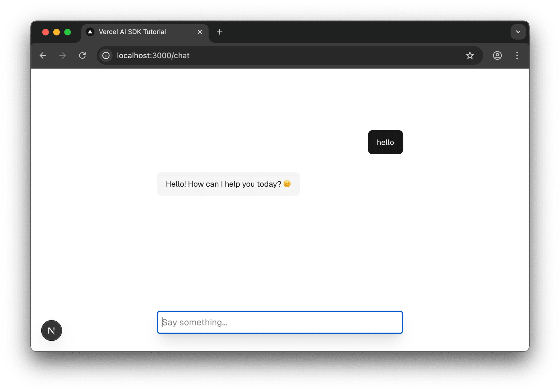Close the Vercel AI SDK Tutorial tab

pos(200,32)
